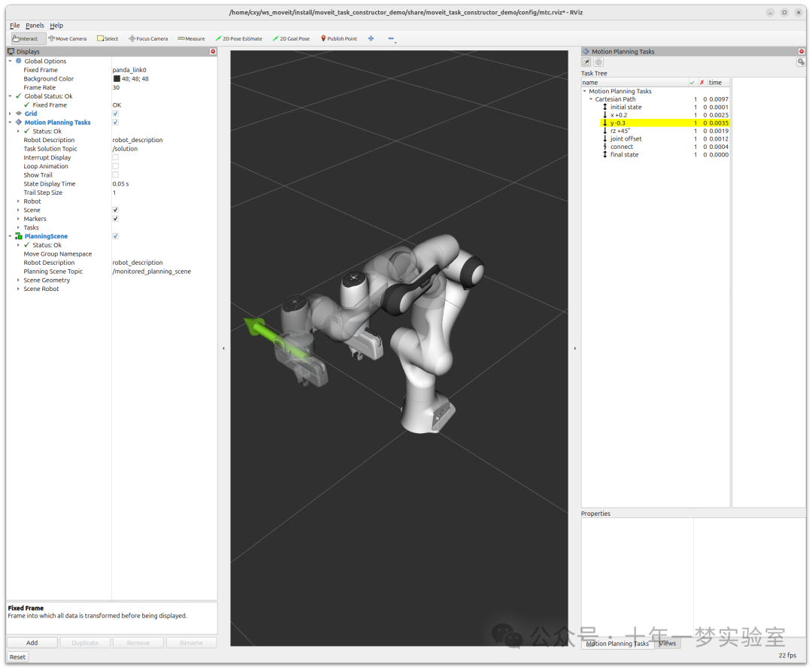Select the 'y -0.3' stage row
This screenshot has width=812, height=670.
click(665, 123)
